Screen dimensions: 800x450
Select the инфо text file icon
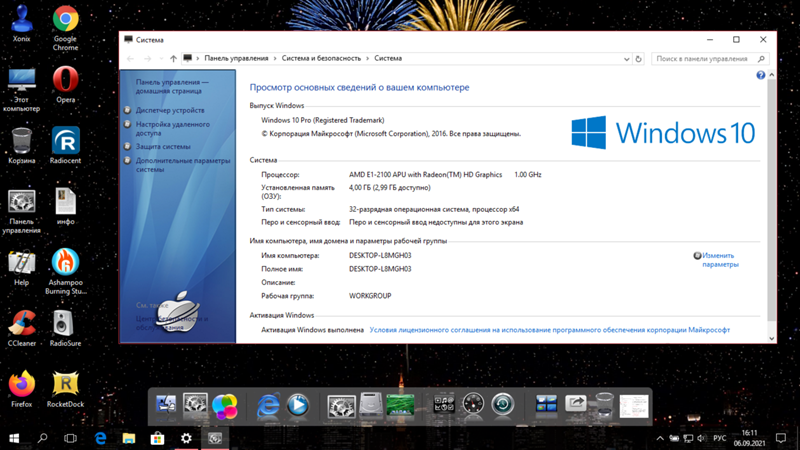tap(65, 207)
